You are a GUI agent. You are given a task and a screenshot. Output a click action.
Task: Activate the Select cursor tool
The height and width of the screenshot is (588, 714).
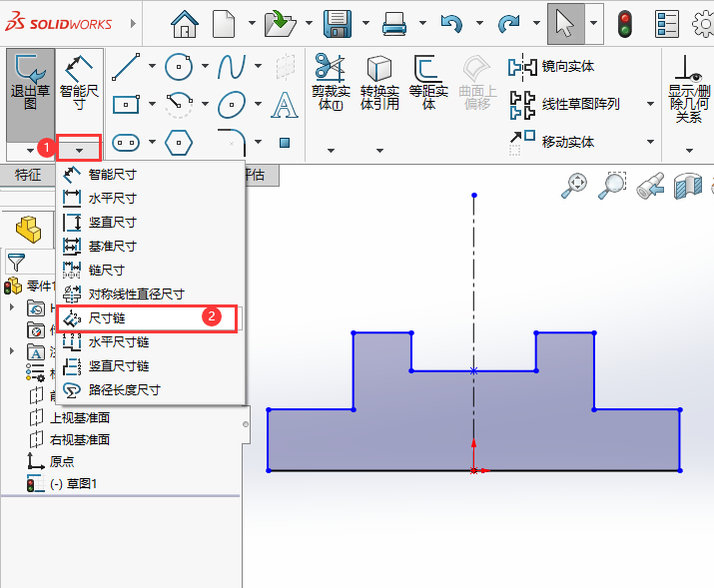tap(565, 23)
